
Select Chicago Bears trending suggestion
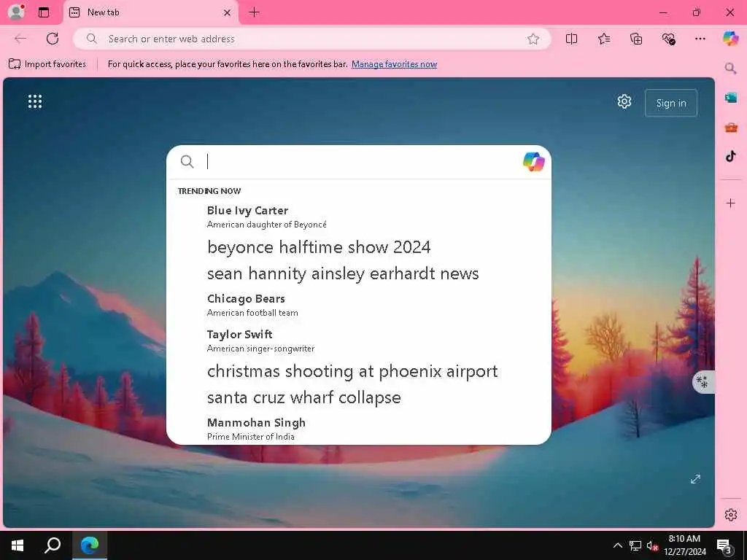(359, 305)
